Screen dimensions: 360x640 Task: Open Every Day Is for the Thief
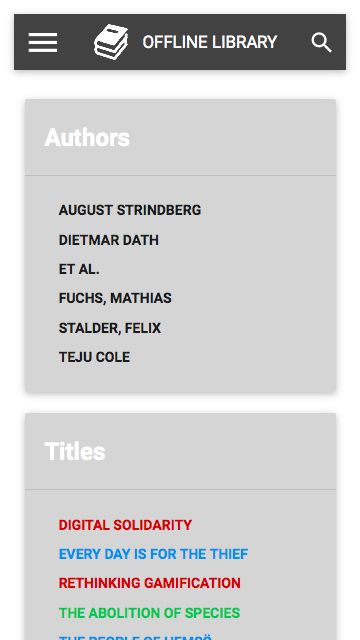tap(153, 554)
